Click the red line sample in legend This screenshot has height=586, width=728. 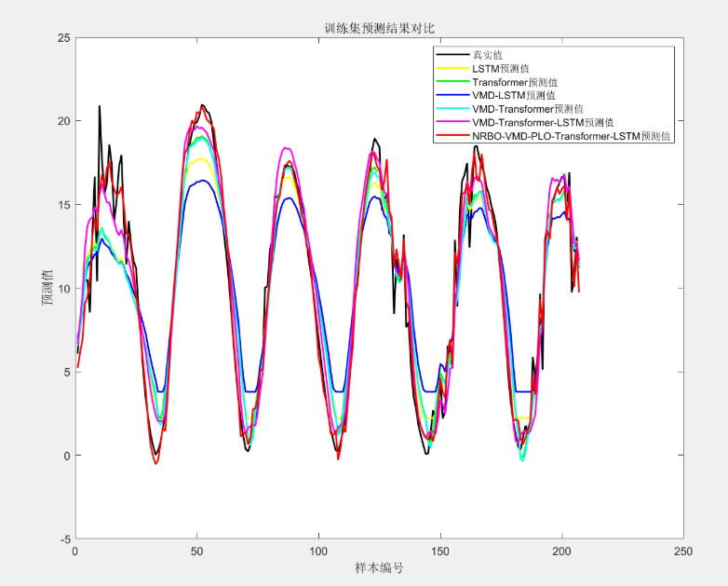(x=452, y=136)
